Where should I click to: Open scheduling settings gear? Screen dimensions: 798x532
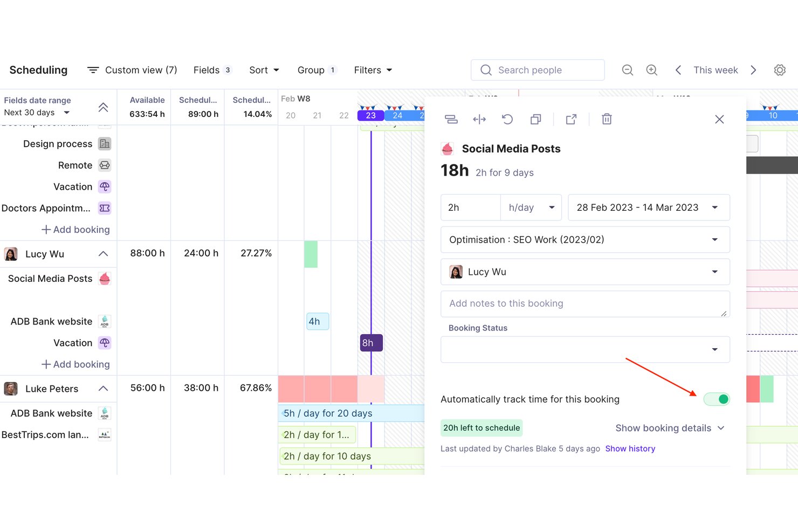pyautogui.click(x=780, y=70)
